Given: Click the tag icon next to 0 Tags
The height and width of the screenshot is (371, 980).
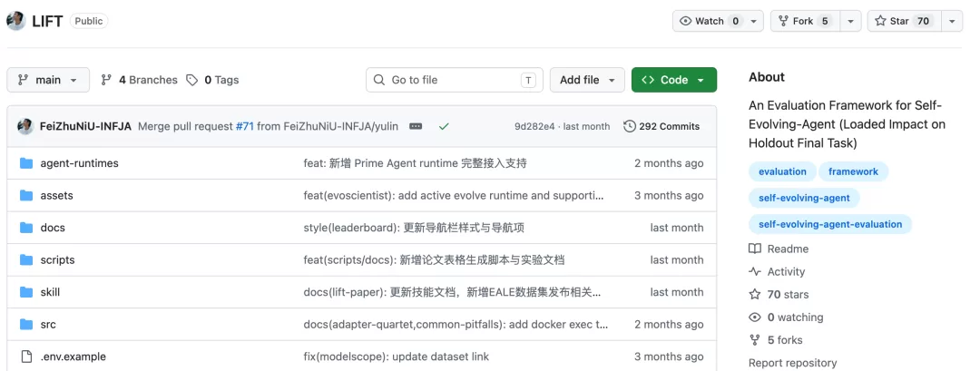Looking at the screenshot, I should coord(192,80).
